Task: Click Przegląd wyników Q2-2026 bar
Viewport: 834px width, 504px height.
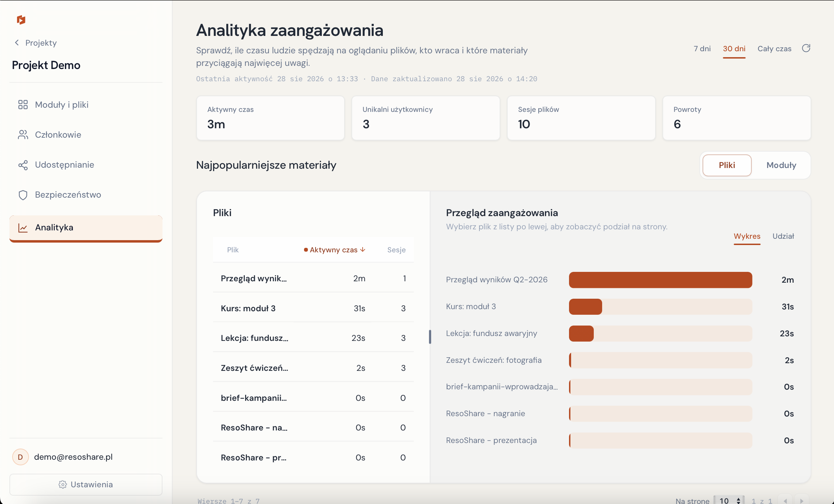Action: pyautogui.click(x=660, y=280)
